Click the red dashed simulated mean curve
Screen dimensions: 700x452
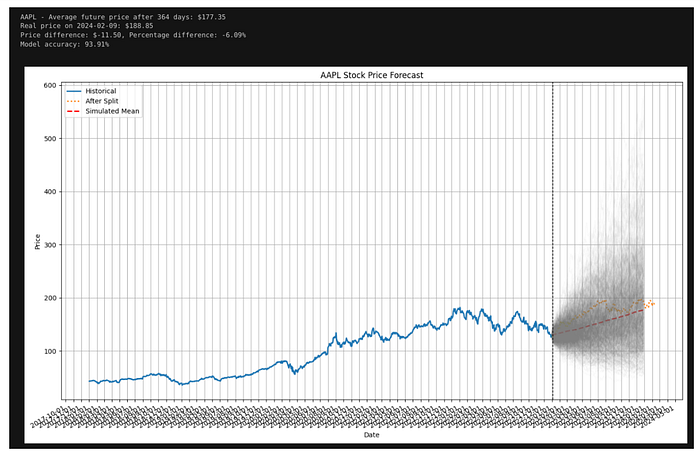tap(600, 321)
